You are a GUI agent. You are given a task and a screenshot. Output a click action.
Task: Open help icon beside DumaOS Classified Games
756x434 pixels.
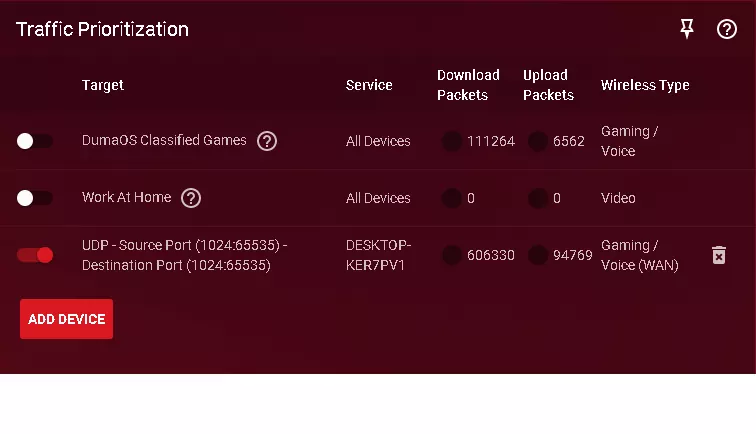click(x=267, y=141)
